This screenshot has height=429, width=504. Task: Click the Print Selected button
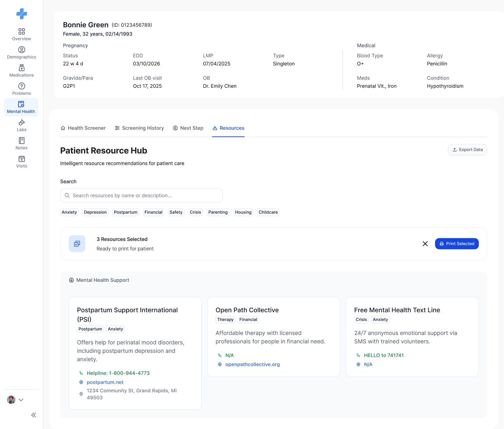pos(457,244)
